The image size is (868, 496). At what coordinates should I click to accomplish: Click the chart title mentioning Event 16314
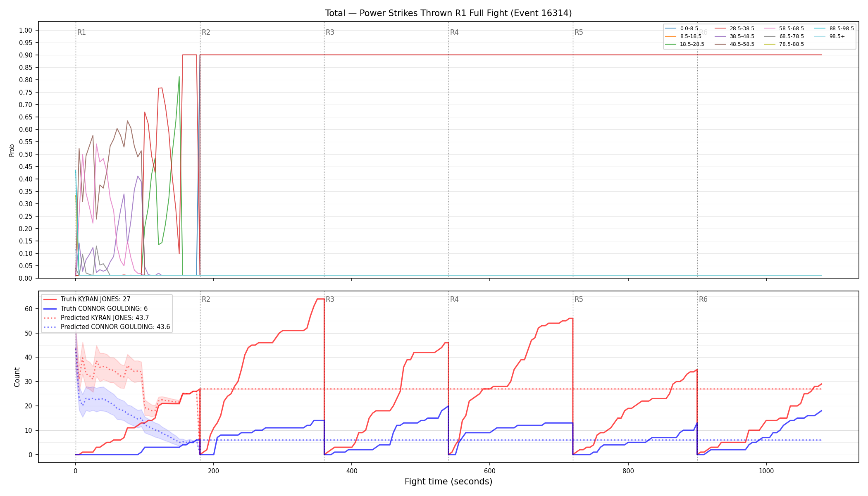point(448,13)
